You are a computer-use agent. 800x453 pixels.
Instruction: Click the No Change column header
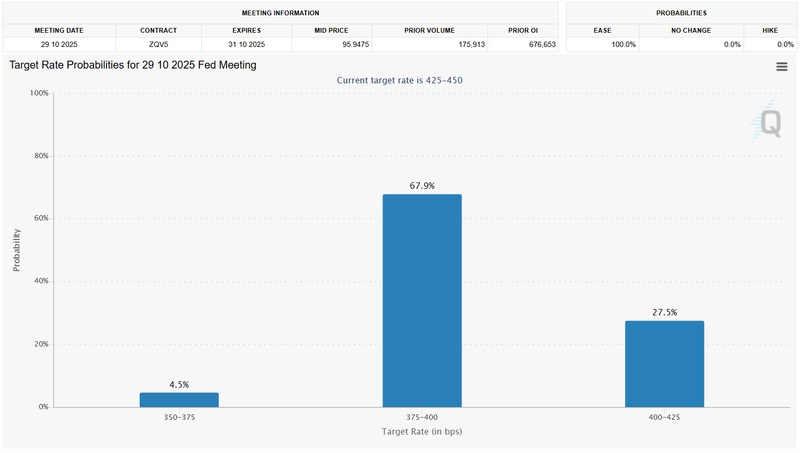(x=692, y=30)
